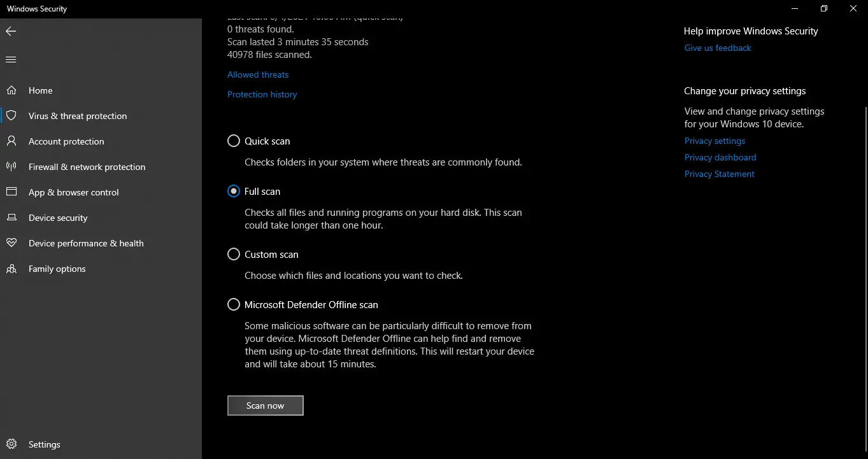Viewport: 868px width, 459px height.
Task: Click Give us feedback link
Action: click(718, 48)
